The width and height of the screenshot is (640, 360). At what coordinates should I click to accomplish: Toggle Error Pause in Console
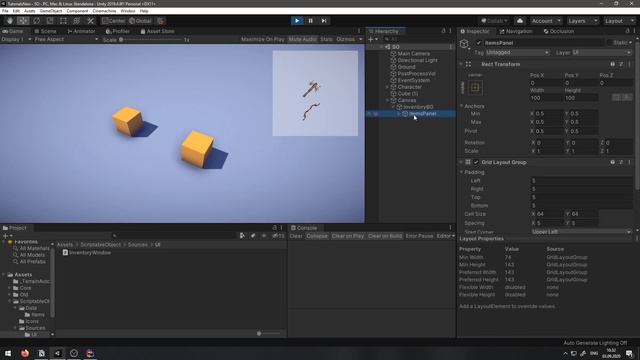tap(419, 236)
